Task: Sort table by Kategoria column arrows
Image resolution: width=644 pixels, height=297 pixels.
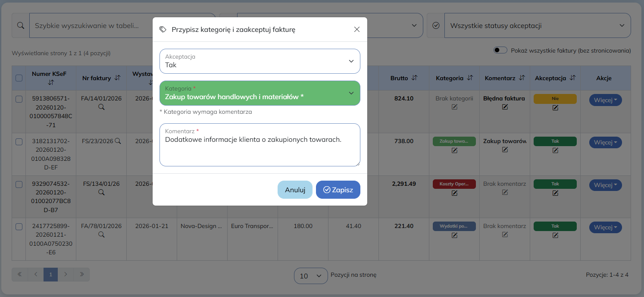Action: point(470,78)
